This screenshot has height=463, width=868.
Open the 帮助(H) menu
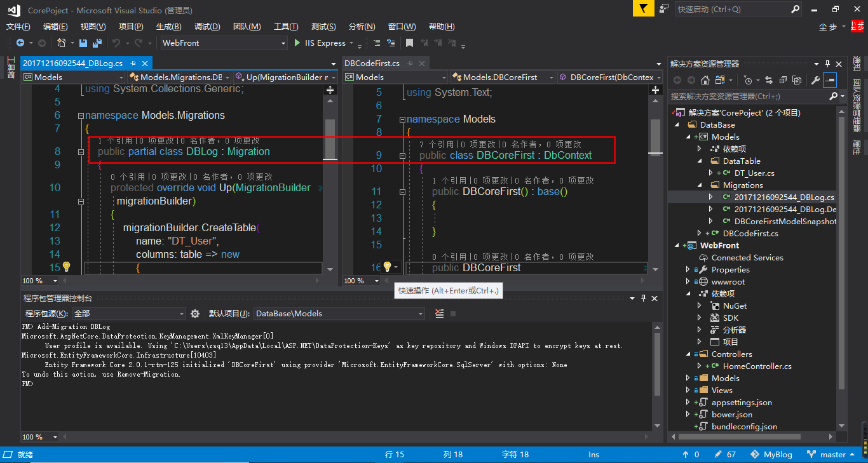point(442,27)
